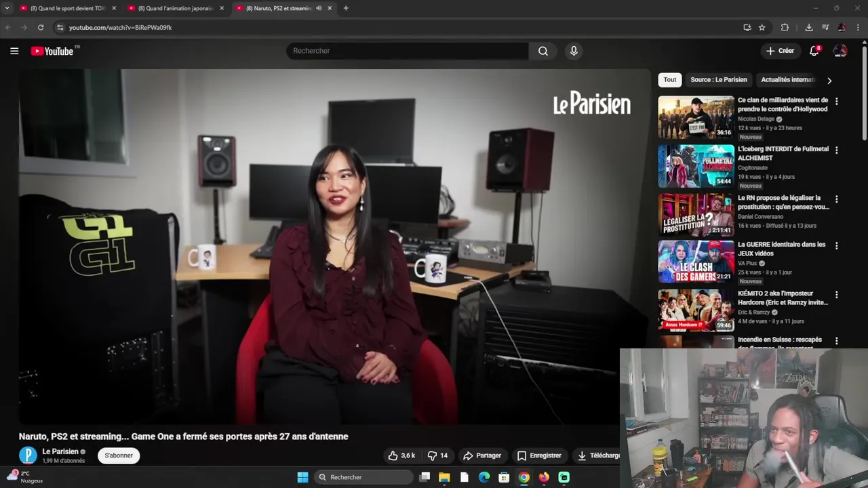Screen dimensions: 868x488
Task: Open 'Ce clan de milliardaires' video thumbnail
Action: [x=696, y=117]
